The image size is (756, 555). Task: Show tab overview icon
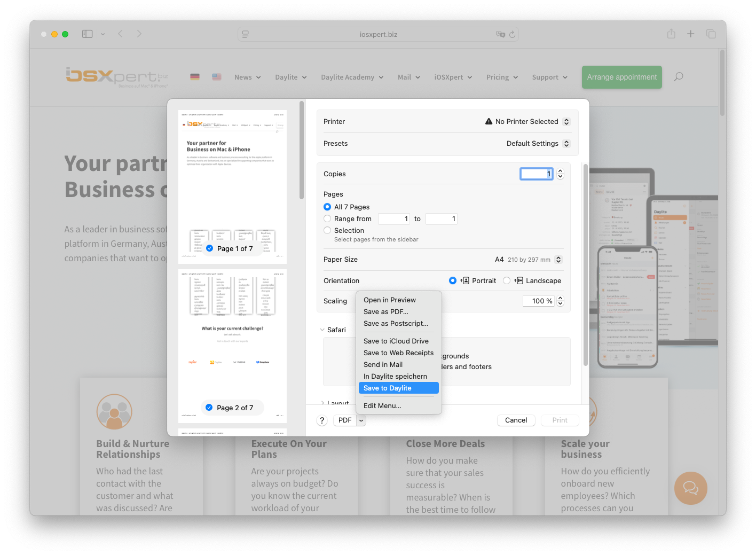[711, 34]
